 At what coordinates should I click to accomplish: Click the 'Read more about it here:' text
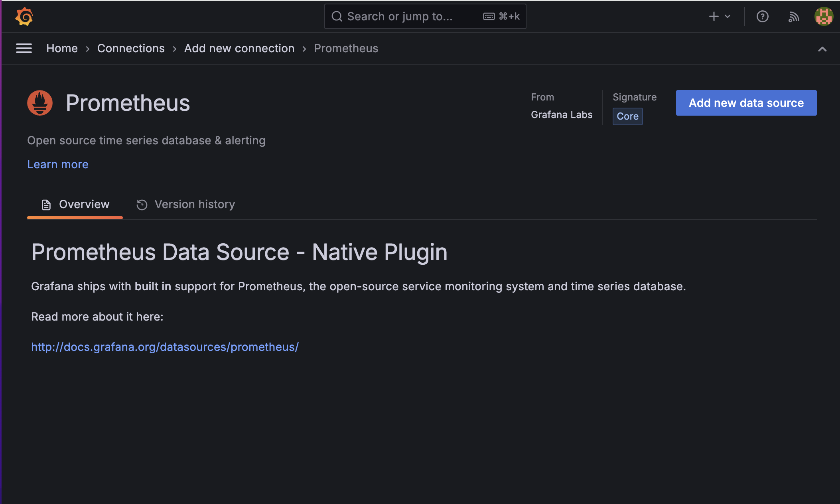tap(97, 317)
